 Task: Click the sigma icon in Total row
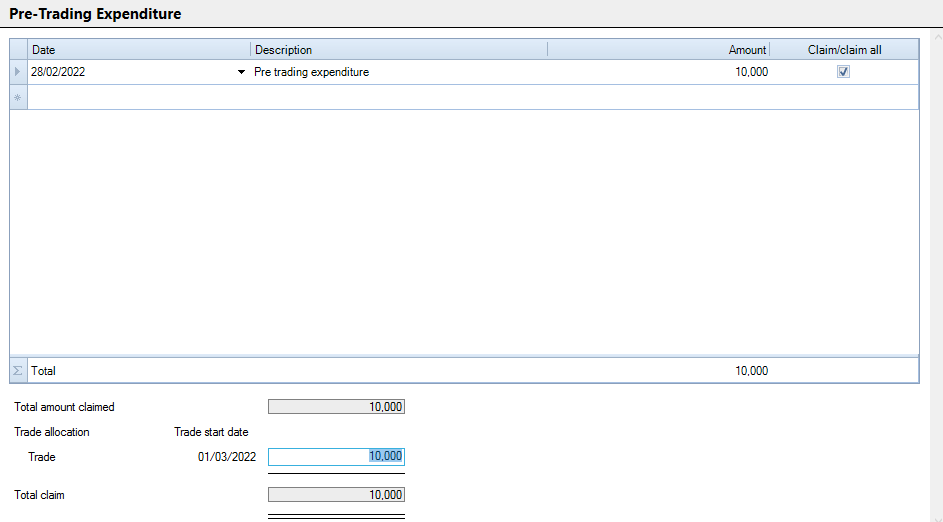[18, 370]
